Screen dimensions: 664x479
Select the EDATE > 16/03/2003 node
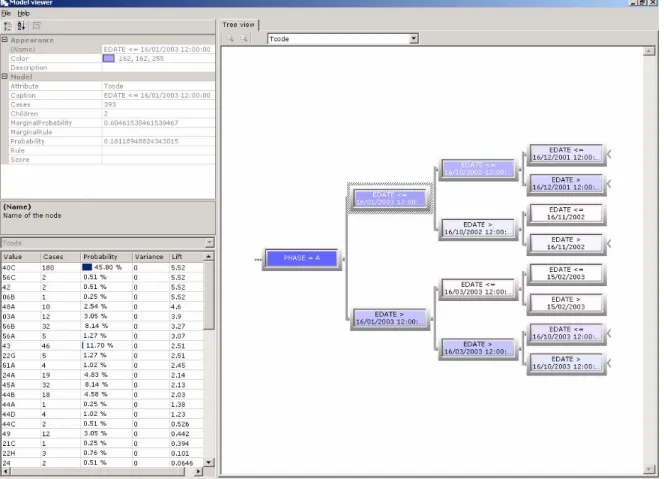(478, 348)
